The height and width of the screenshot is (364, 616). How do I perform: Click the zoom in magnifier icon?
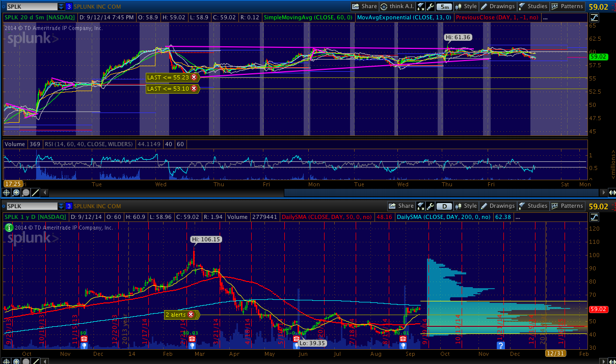click(x=16, y=192)
